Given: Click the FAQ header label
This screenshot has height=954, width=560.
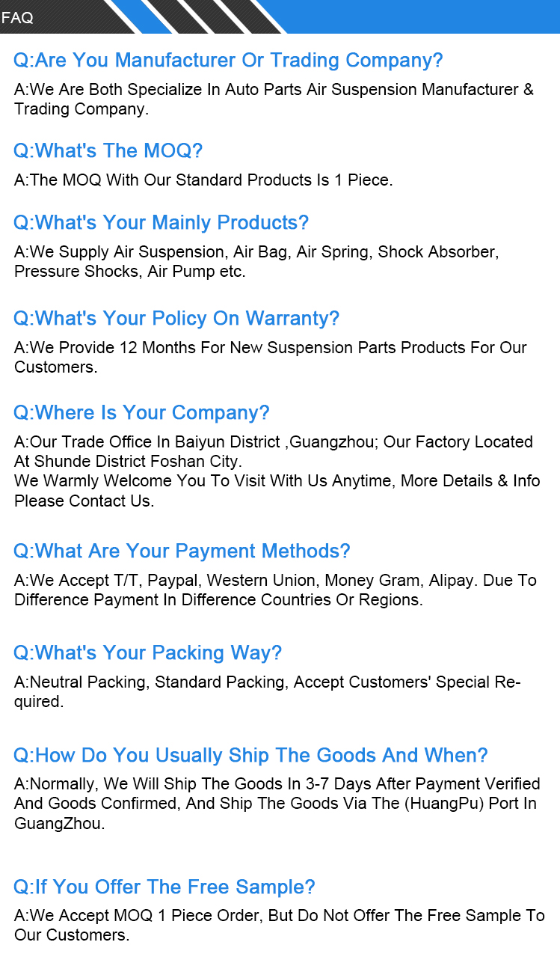Looking at the screenshot, I should coord(17,18).
